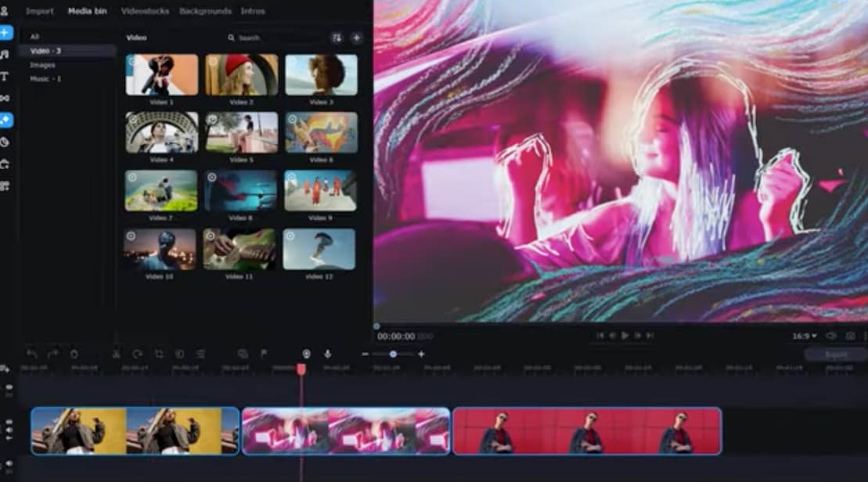This screenshot has height=482, width=868.
Task: Open the Crop tool from the timeline toolbar
Action: pyautogui.click(x=160, y=354)
